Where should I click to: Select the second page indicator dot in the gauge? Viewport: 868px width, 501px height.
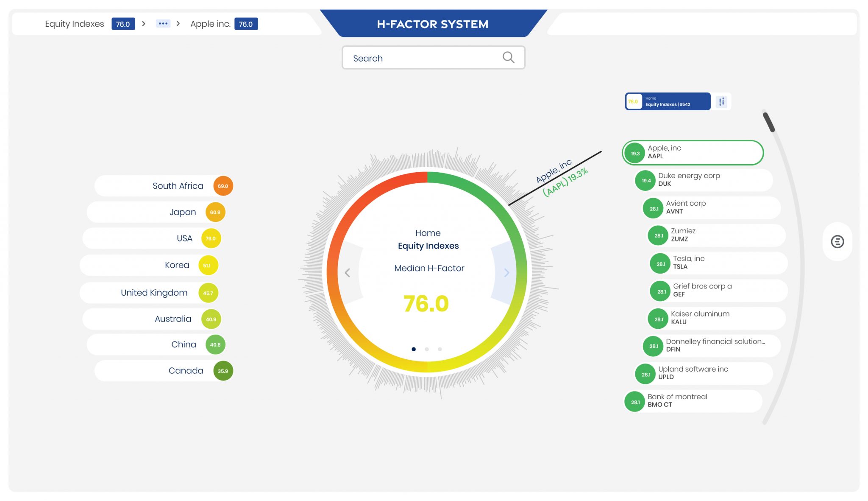click(x=427, y=349)
